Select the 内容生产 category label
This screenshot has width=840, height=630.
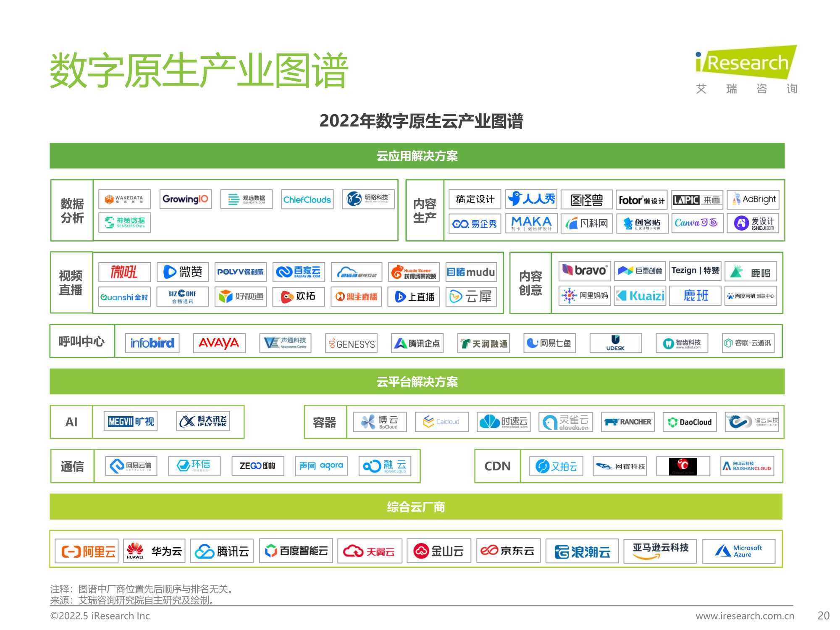(425, 211)
